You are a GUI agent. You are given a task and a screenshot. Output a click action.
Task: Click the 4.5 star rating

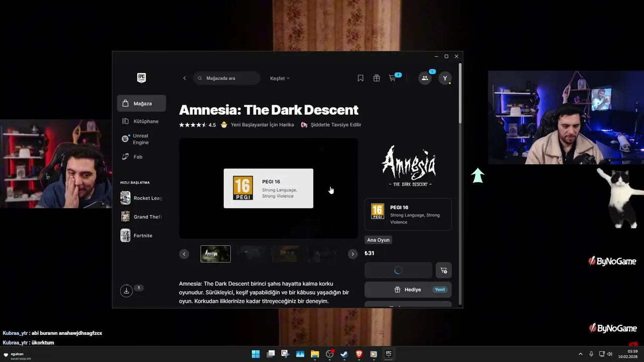197,125
